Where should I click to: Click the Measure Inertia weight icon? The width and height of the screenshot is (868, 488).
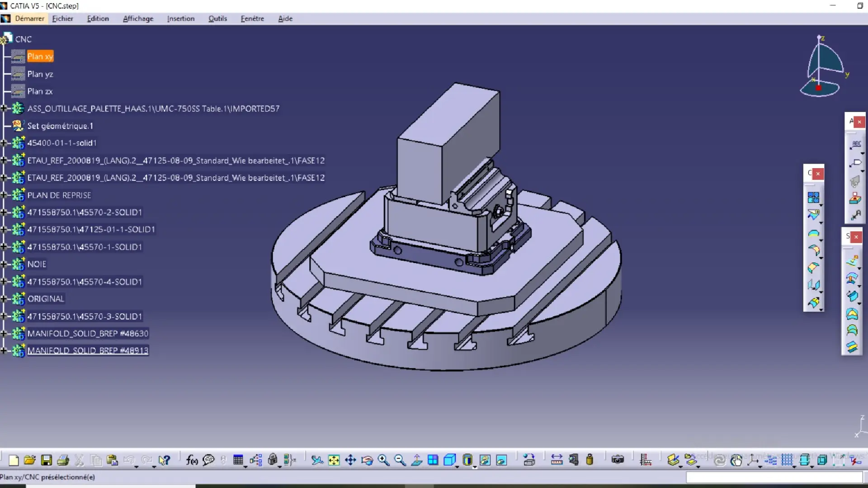point(590,460)
